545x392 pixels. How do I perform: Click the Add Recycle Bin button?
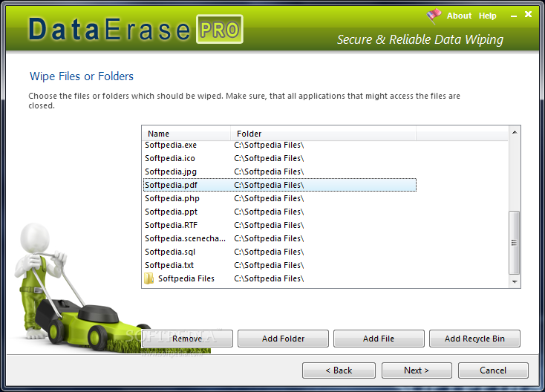pyautogui.click(x=474, y=339)
